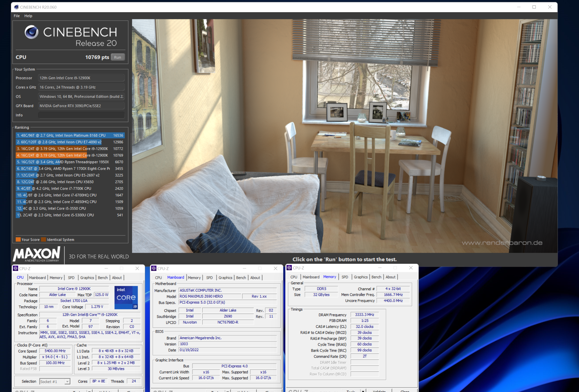Open the File menu in Cinebench
579x392 pixels.
pyautogui.click(x=17, y=16)
